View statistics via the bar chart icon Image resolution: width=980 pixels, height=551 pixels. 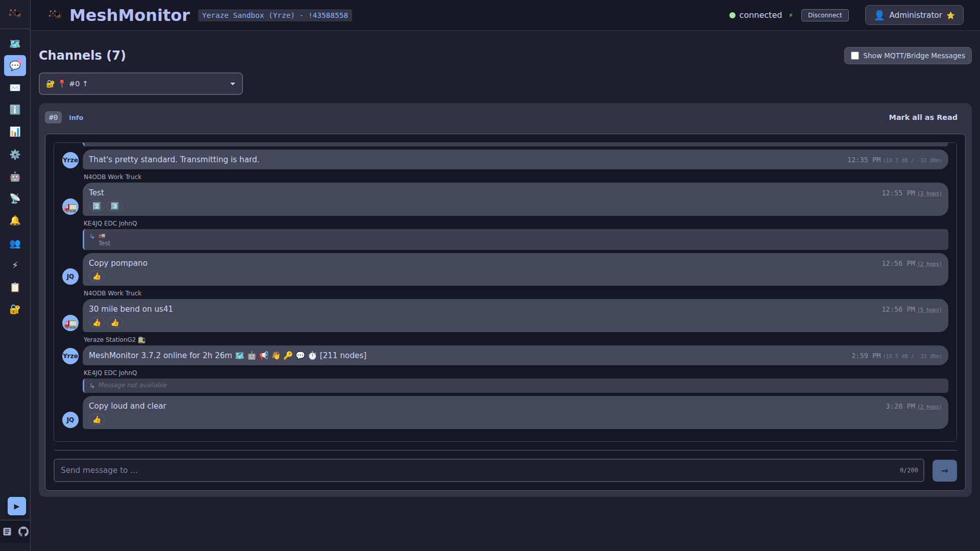pyautogui.click(x=15, y=132)
